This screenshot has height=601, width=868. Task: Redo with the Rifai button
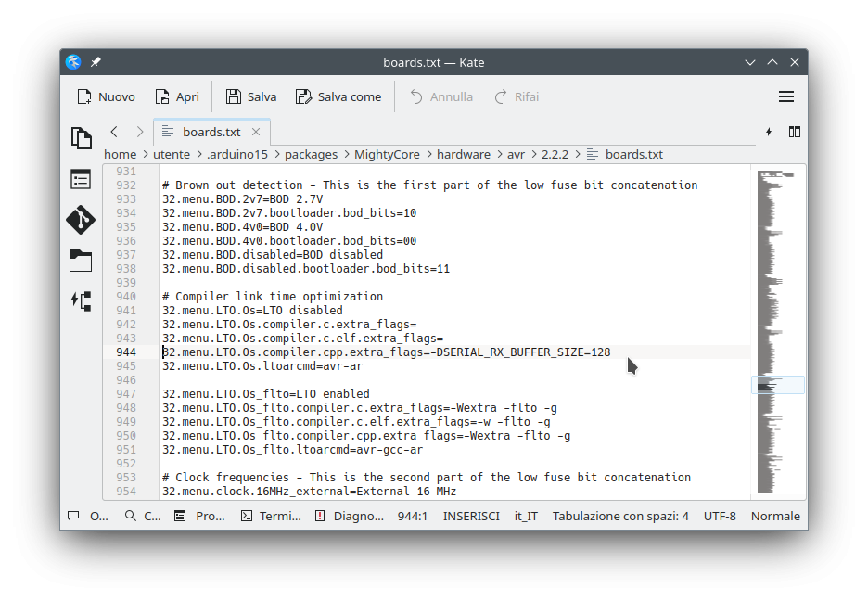click(x=517, y=96)
